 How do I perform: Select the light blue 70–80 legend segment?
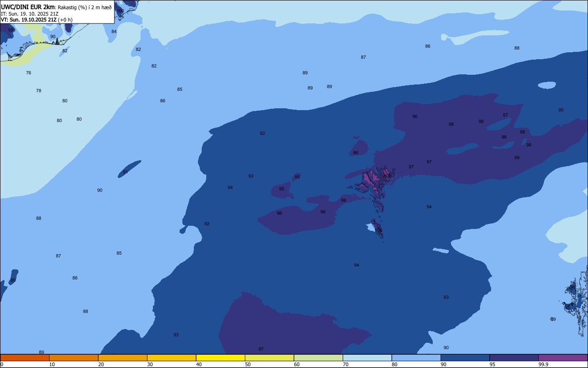point(367,357)
